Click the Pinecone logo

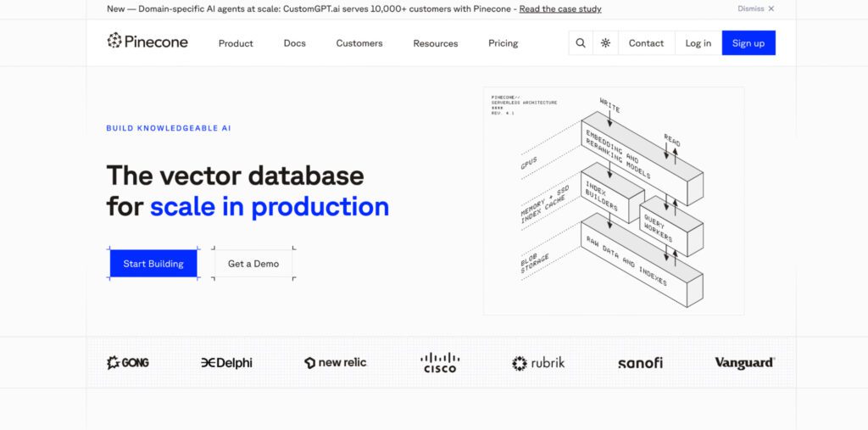(x=147, y=41)
